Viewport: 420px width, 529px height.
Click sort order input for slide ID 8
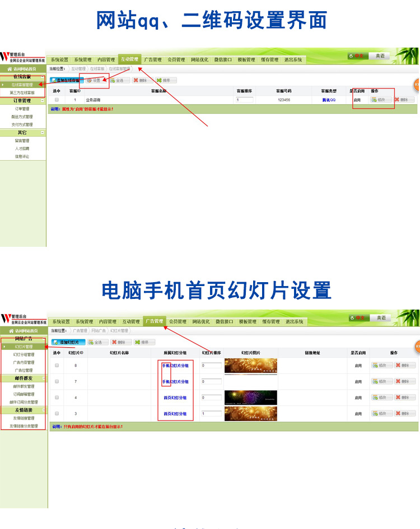click(x=211, y=366)
